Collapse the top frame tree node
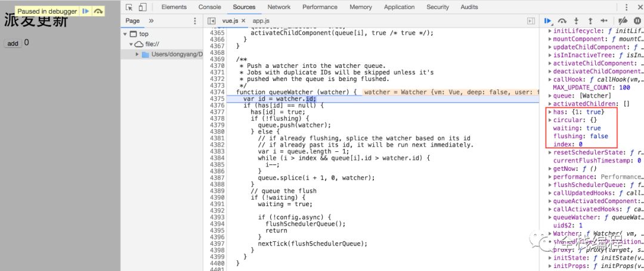Viewport: 644px width, 271px height. coord(125,34)
